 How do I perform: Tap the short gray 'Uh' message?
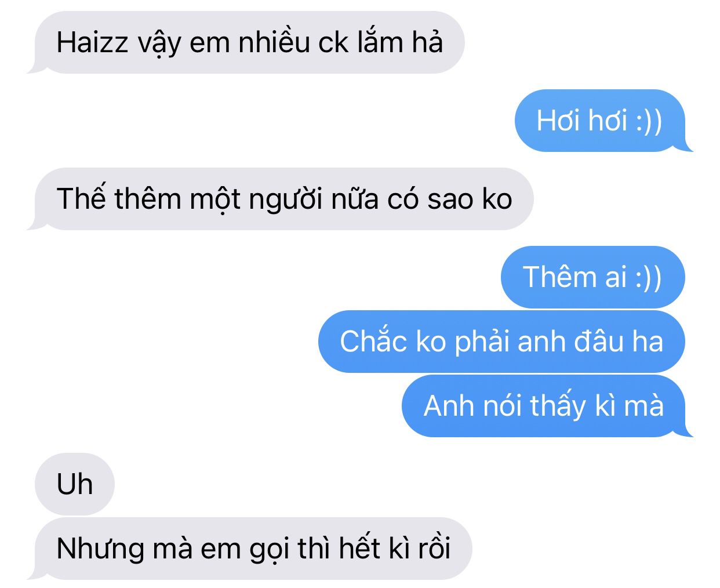pos(75,484)
